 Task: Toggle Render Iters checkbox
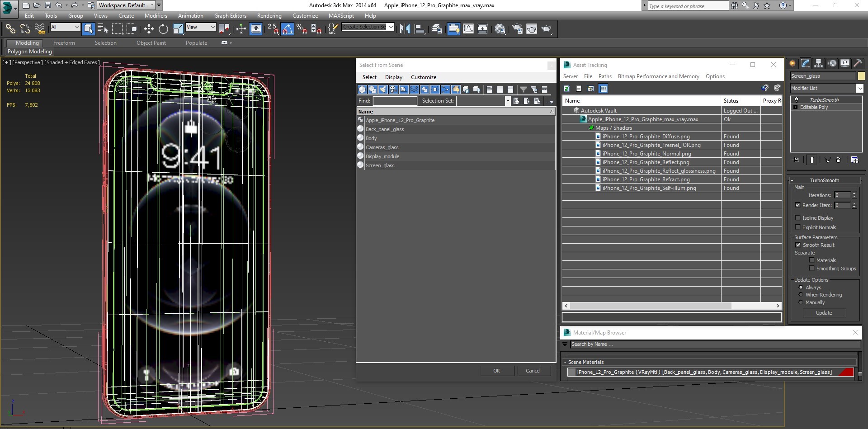click(x=798, y=205)
